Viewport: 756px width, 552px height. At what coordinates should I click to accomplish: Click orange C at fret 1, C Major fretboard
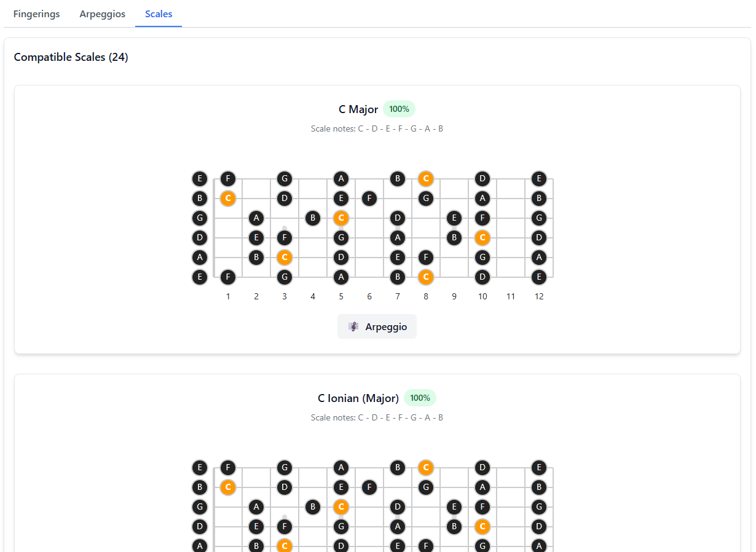228,199
